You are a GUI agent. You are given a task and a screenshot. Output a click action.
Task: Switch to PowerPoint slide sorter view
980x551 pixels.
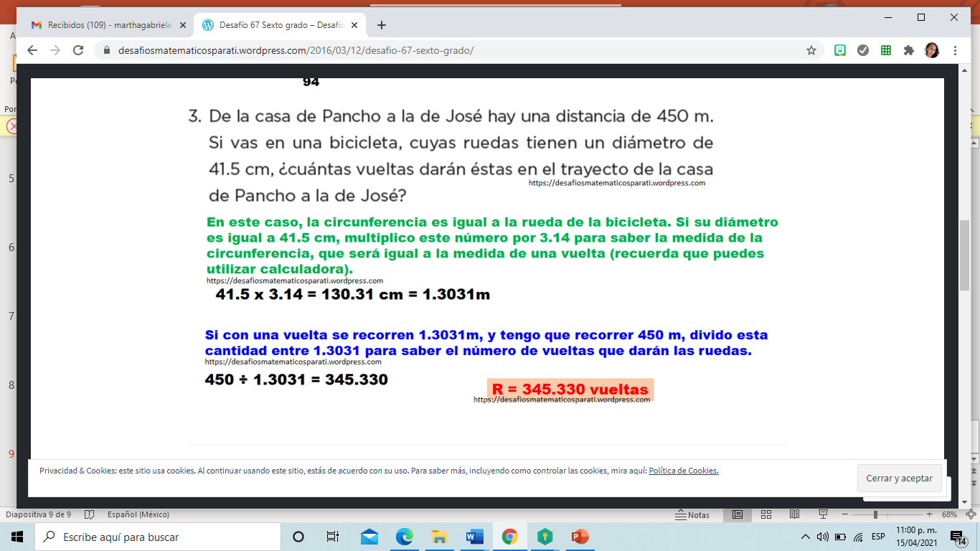765,514
